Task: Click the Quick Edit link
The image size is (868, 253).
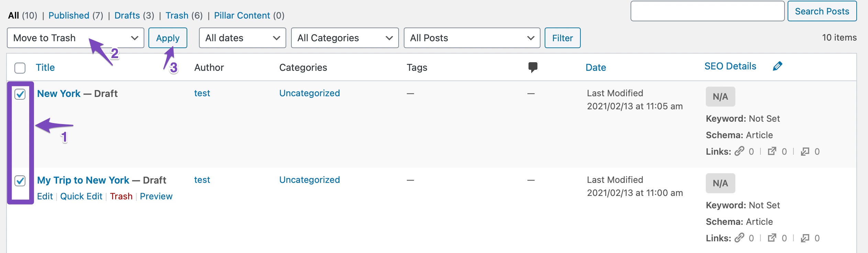Action: tap(81, 196)
